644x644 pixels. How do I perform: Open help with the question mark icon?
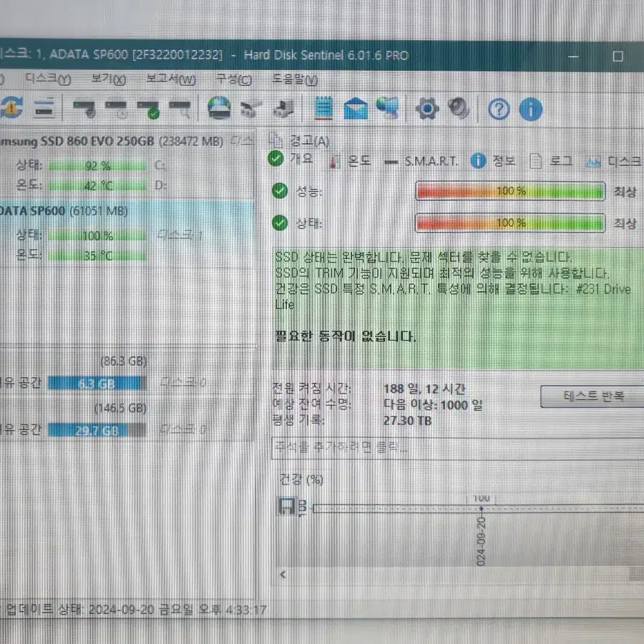coord(499,109)
